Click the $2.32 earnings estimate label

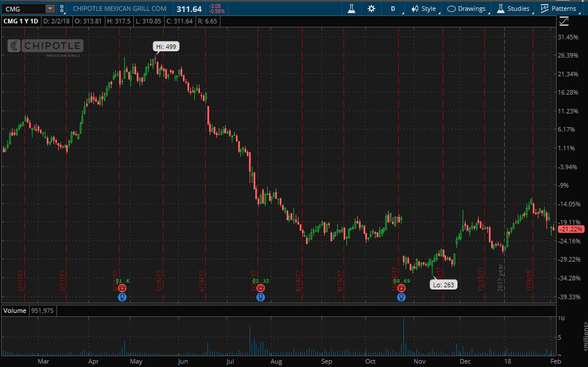coord(260,281)
